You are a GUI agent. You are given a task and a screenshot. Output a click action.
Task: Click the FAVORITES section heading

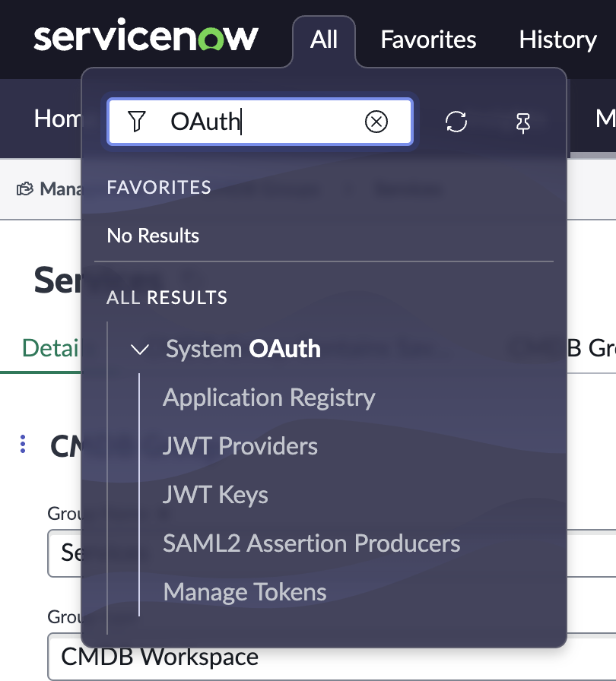[159, 188]
